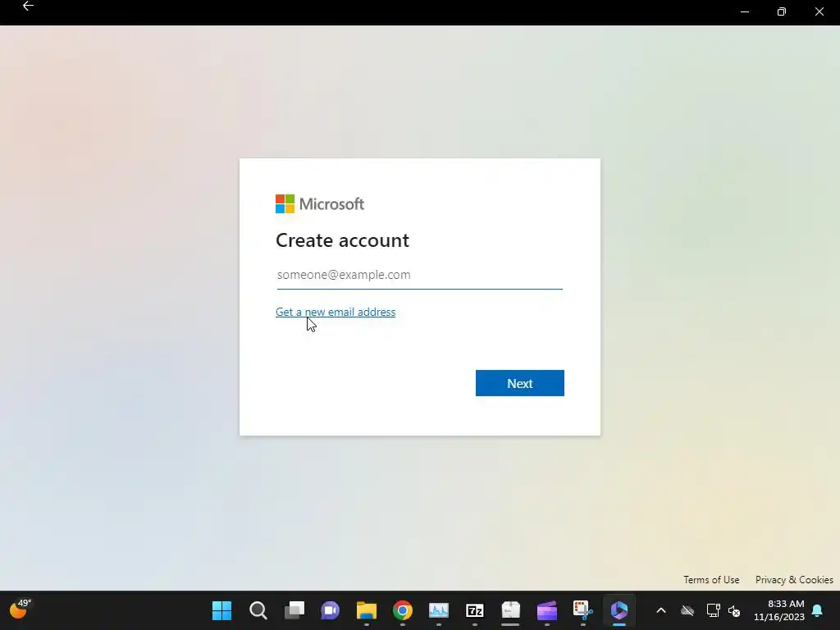Open the Windows Start menu
The image size is (840, 630).
221,610
